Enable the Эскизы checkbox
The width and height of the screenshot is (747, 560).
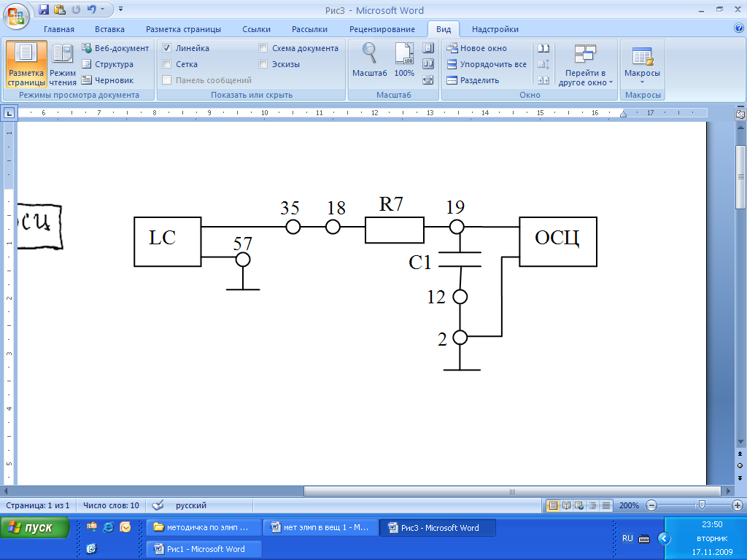(x=263, y=64)
